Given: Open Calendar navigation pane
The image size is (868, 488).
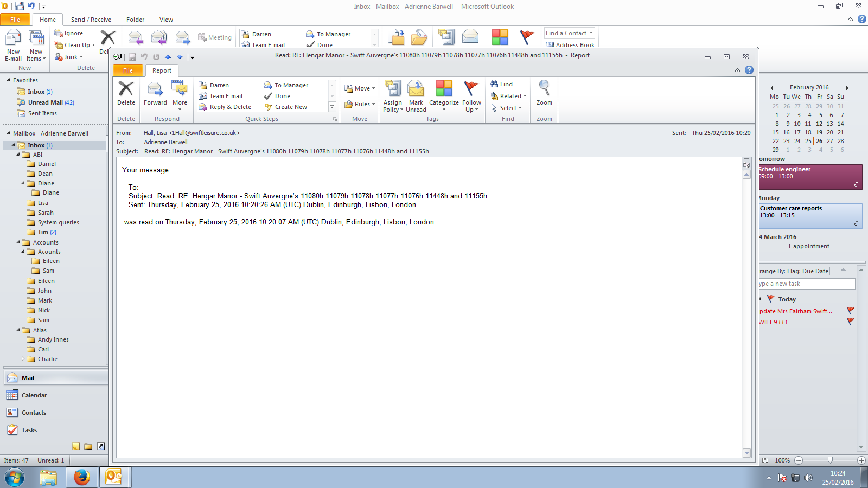Looking at the screenshot, I should (x=56, y=395).
